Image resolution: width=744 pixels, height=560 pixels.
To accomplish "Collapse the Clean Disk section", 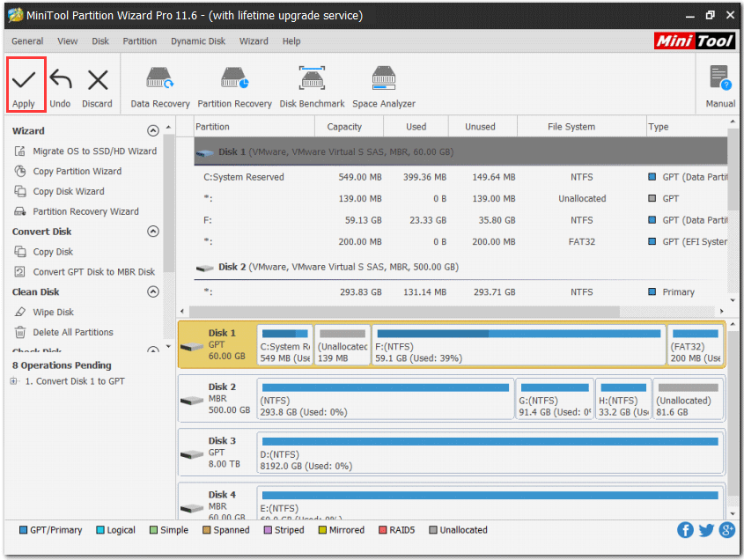I will (153, 291).
